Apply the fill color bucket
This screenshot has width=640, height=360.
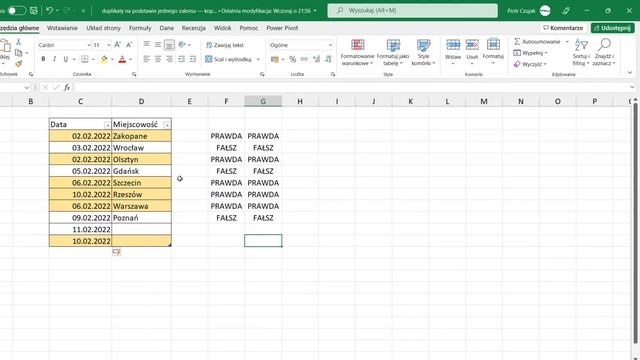click(104, 59)
